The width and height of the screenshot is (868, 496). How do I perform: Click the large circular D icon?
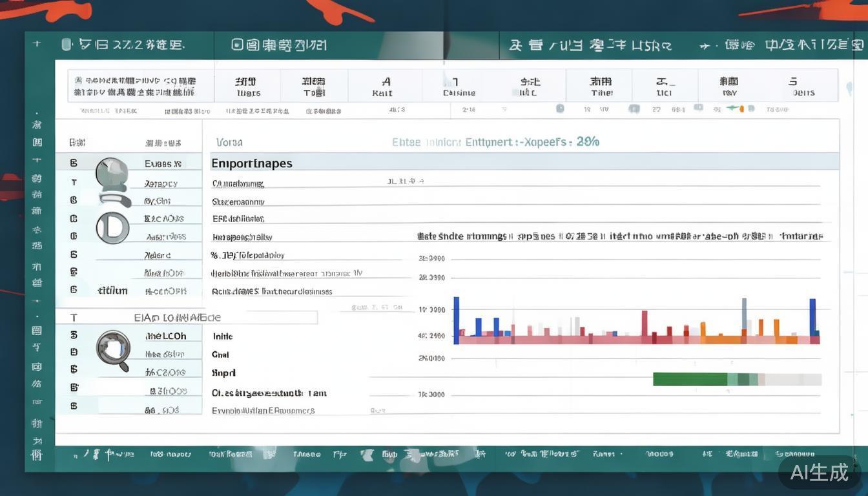[112, 228]
